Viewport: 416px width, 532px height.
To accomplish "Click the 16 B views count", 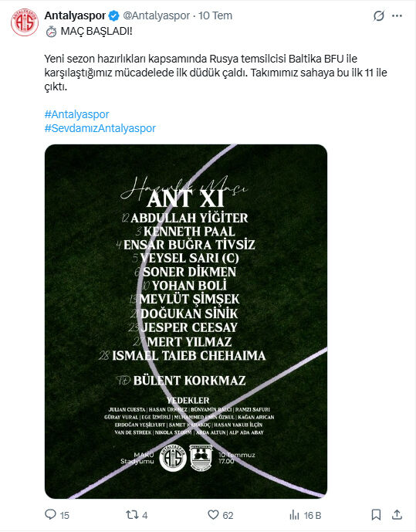I will (x=313, y=515).
